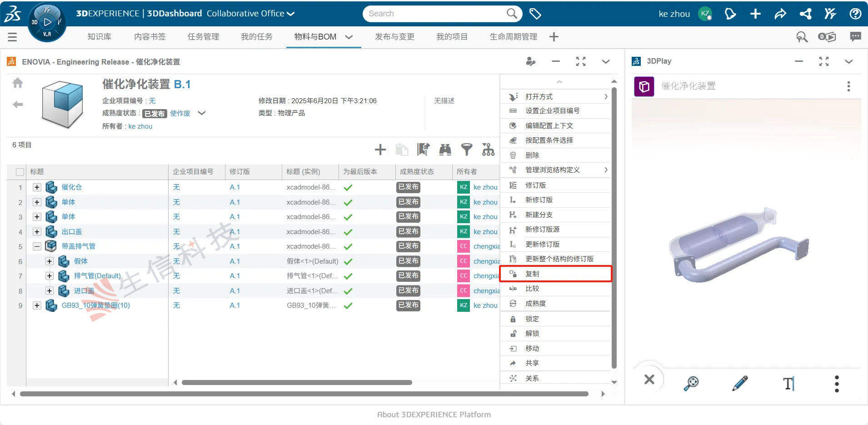Choose 删除 from the context menu
This screenshot has height=425, width=868.
pos(555,155)
